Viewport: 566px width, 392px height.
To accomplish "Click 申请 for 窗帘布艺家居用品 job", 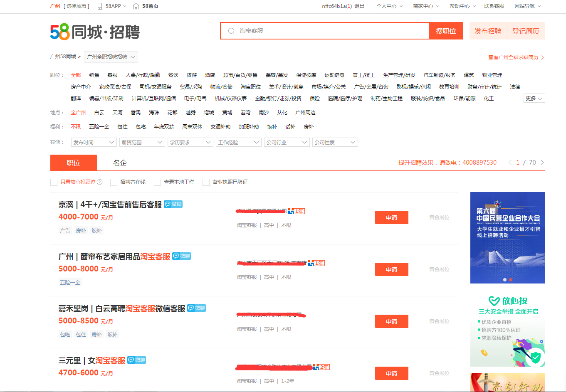I will tap(392, 269).
